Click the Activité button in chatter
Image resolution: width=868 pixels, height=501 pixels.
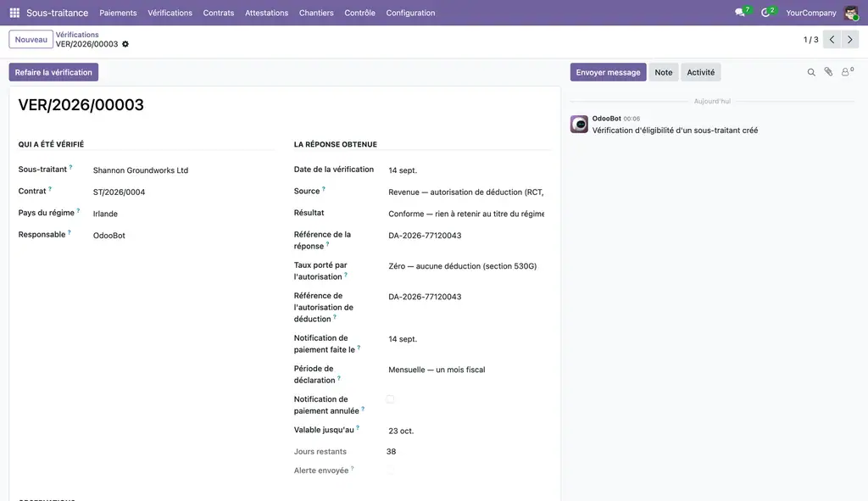pos(701,72)
